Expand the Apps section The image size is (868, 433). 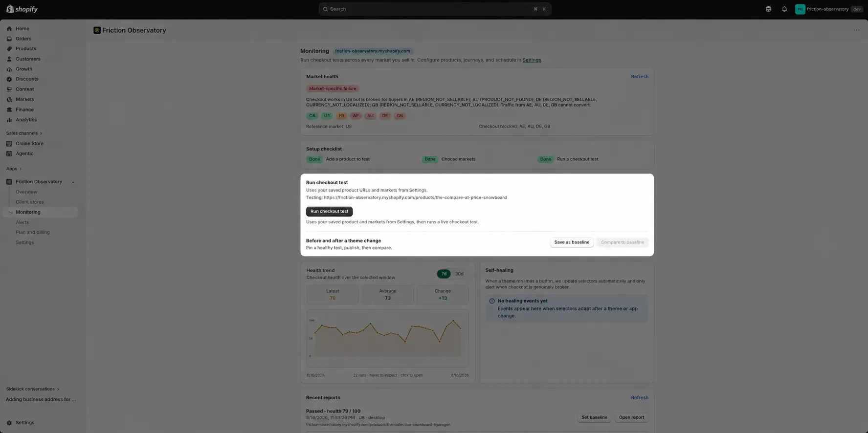(x=14, y=169)
